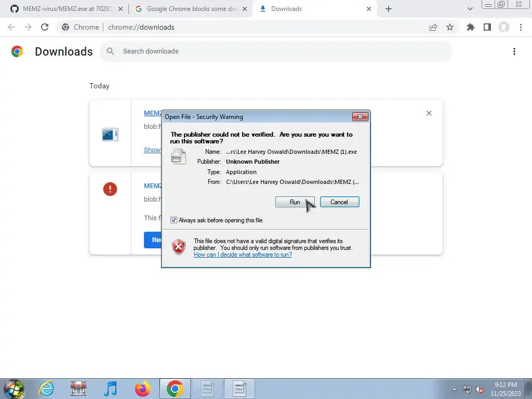Click the muted volume tray icon
This screenshot has width=532, height=399.
coord(480,389)
